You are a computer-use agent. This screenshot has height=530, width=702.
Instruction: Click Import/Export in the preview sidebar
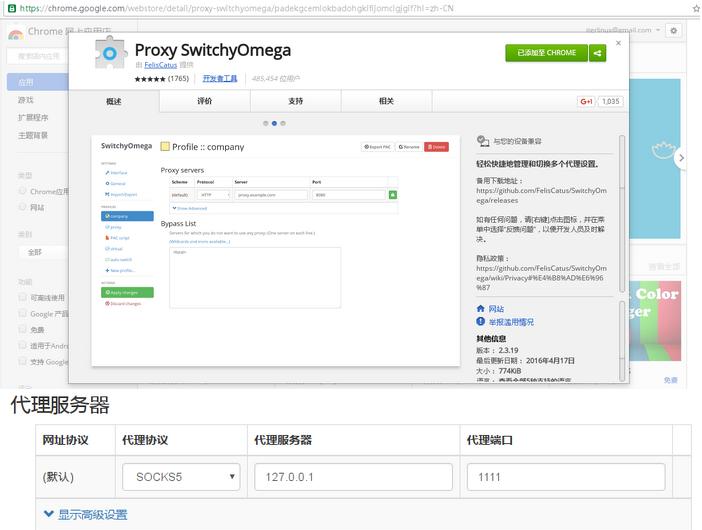(x=121, y=194)
